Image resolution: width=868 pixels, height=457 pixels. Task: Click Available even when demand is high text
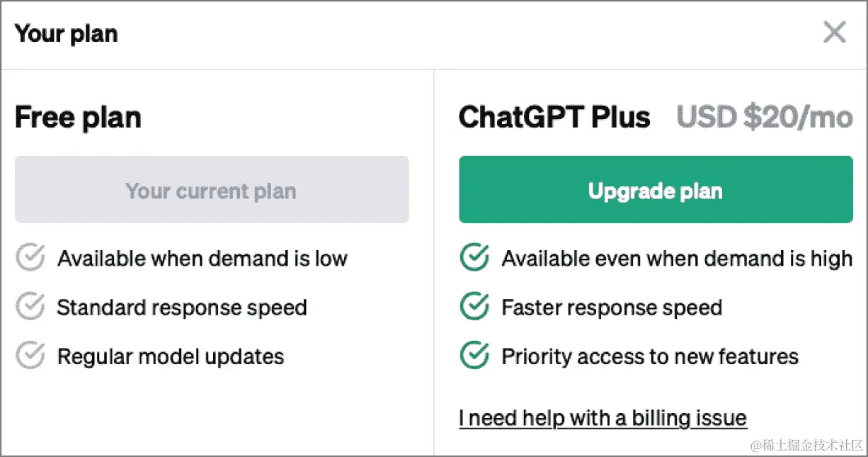677,259
